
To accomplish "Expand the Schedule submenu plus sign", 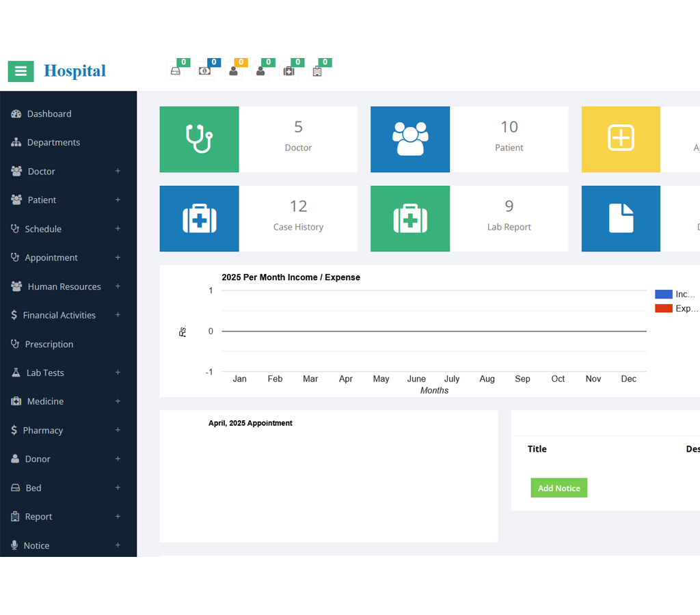I will pos(118,228).
